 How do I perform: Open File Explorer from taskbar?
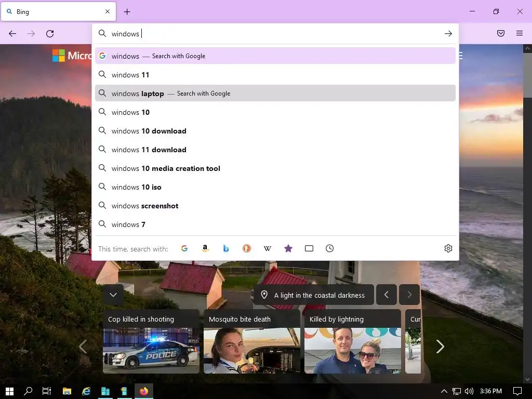(x=67, y=391)
